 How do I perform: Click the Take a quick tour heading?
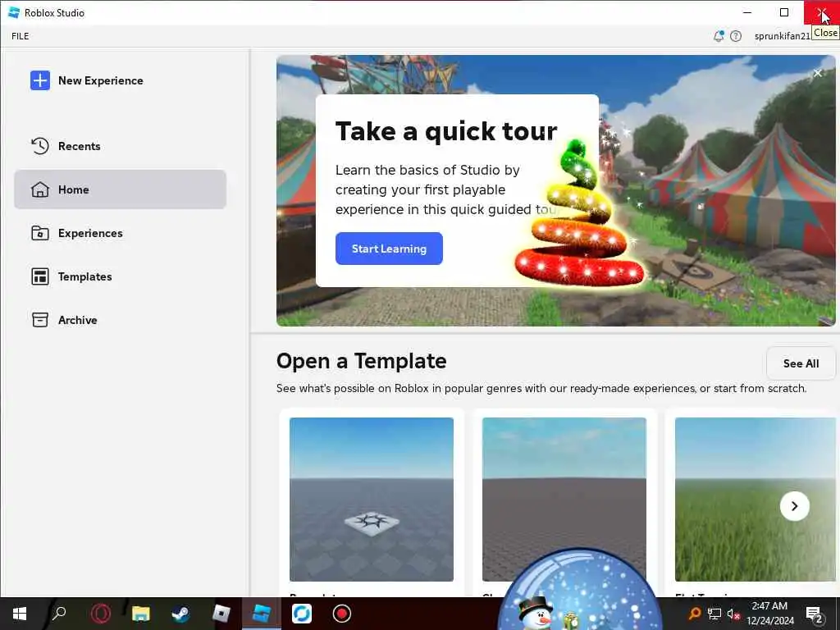click(x=446, y=131)
